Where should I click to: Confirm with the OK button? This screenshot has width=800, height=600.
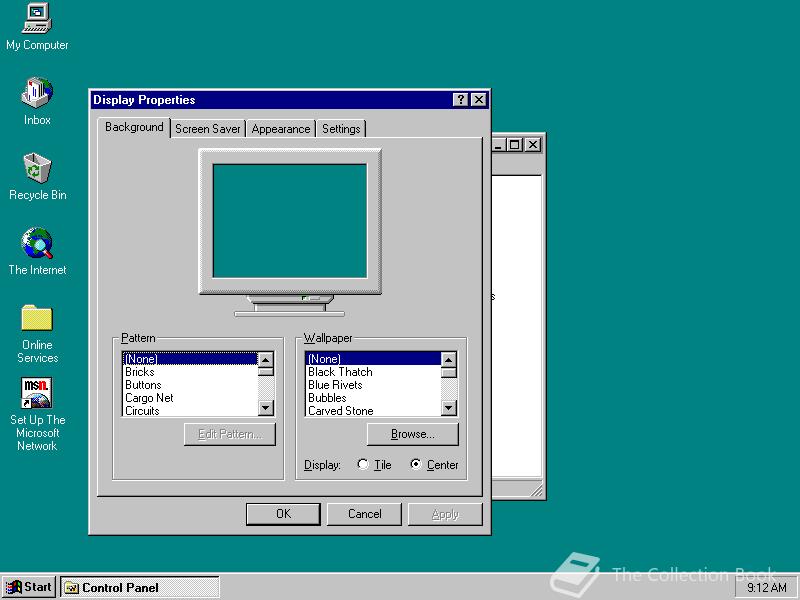[283, 514]
